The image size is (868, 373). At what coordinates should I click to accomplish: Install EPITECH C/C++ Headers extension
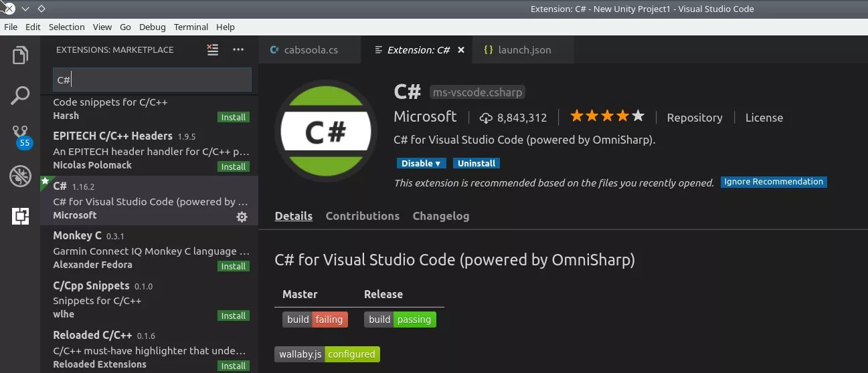234,166
